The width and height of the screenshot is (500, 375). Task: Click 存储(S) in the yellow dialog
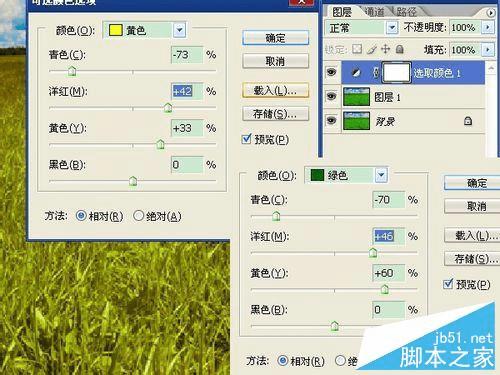[275, 114]
